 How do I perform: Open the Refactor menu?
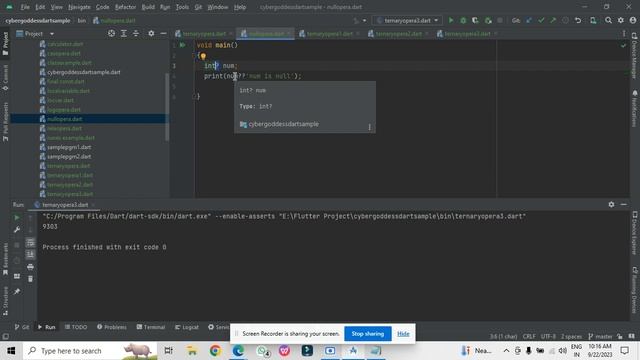pyautogui.click(x=125, y=7)
